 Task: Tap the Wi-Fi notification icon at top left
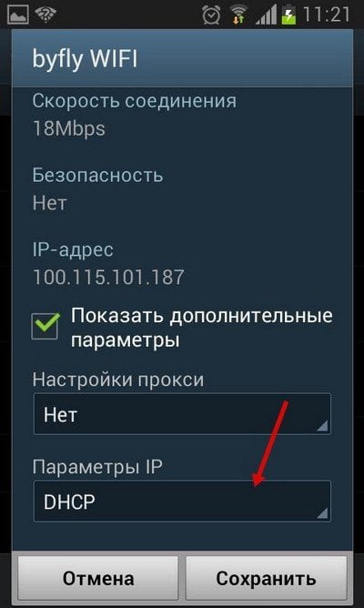coord(45,15)
